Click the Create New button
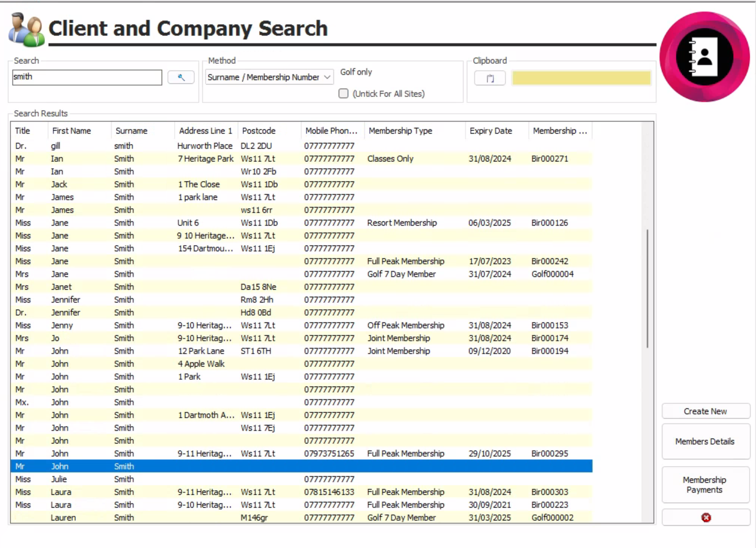This screenshot has width=756, height=548. click(706, 411)
